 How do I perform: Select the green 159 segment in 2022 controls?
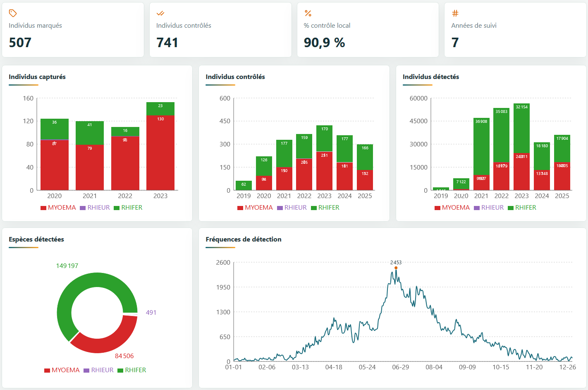coord(304,146)
